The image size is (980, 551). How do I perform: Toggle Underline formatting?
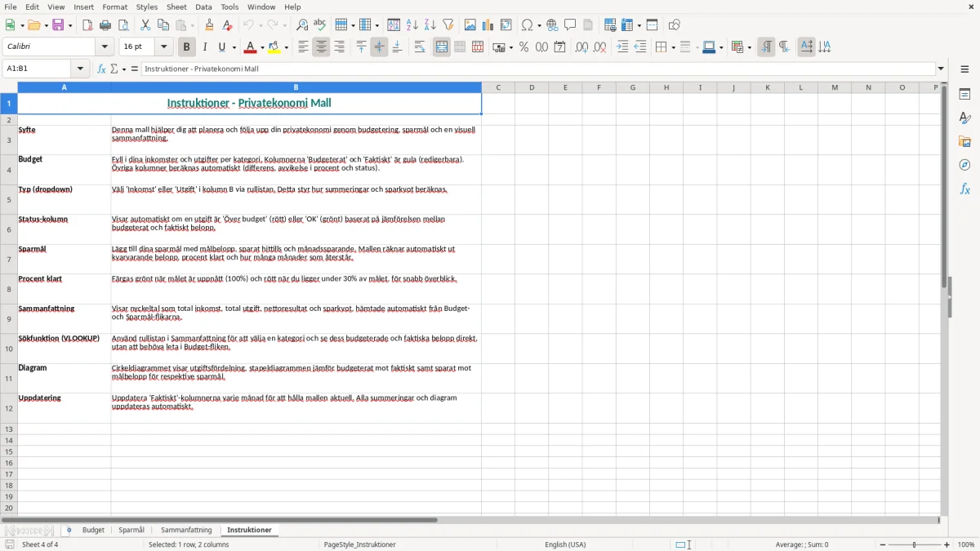[x=222, y=47]
